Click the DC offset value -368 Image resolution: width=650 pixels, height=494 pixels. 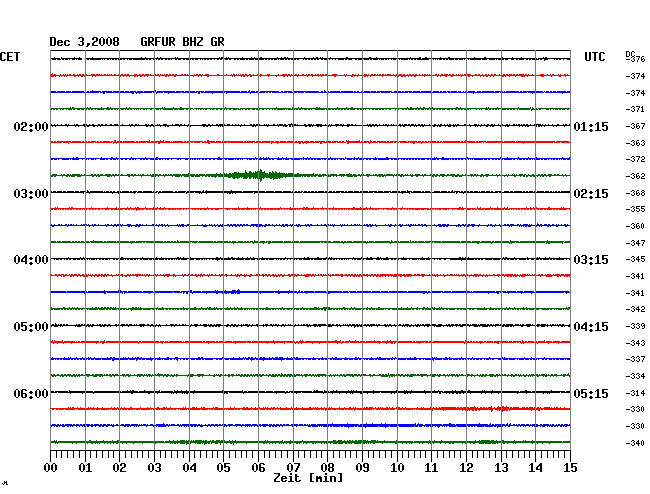point(635,193)
